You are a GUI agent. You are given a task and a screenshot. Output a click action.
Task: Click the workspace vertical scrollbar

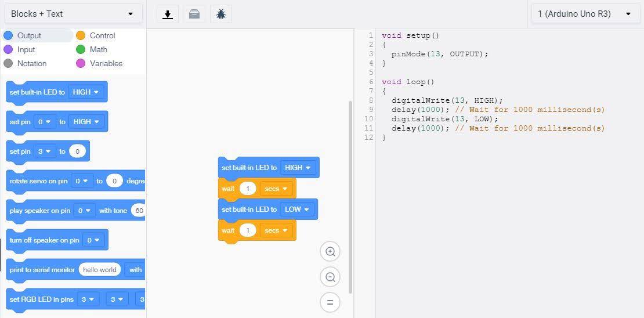click(x=350, y=197)
